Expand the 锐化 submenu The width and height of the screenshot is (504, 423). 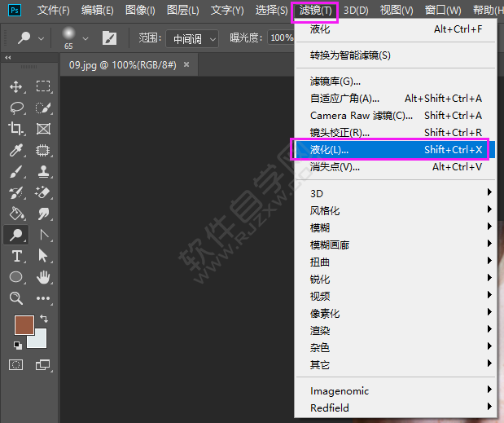click(x=396, y=279)
